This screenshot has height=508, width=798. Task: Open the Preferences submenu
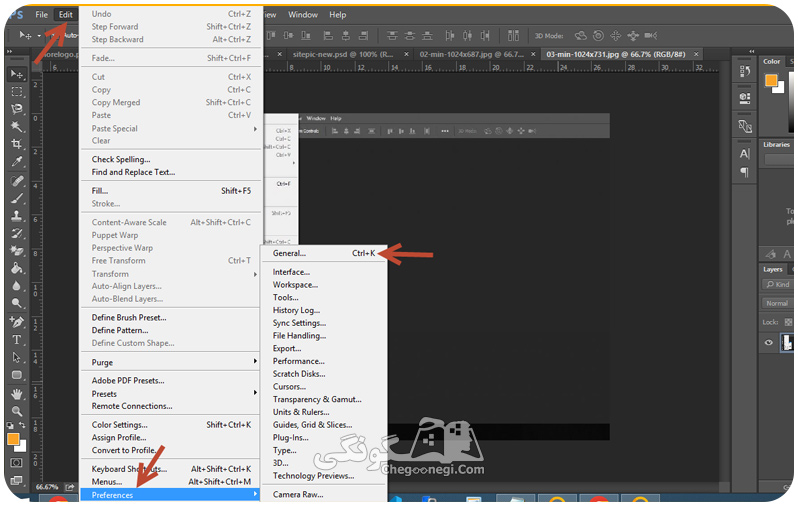(171, 495)
